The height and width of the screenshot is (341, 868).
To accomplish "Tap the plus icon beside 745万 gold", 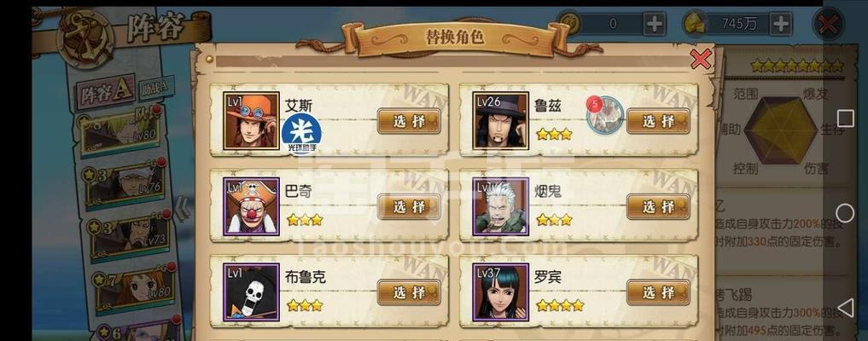I will pyautogui.click(x=781, y=24).
